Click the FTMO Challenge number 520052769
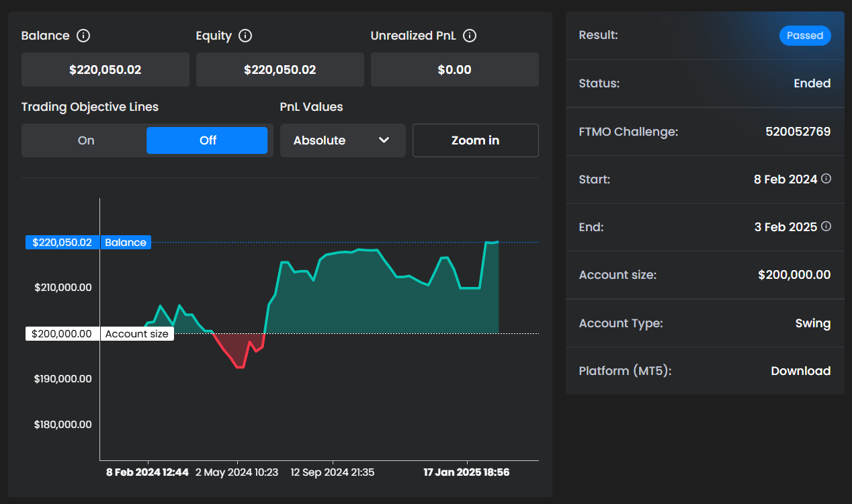Screen dimensions: 852x504 [798, 132]
